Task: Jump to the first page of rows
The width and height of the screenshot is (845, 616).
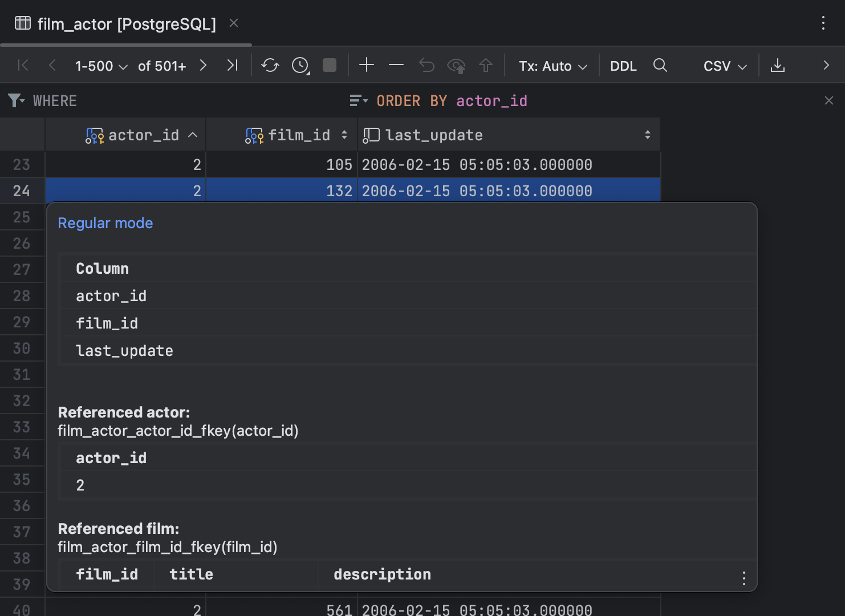Action: (x=22, y=66)
